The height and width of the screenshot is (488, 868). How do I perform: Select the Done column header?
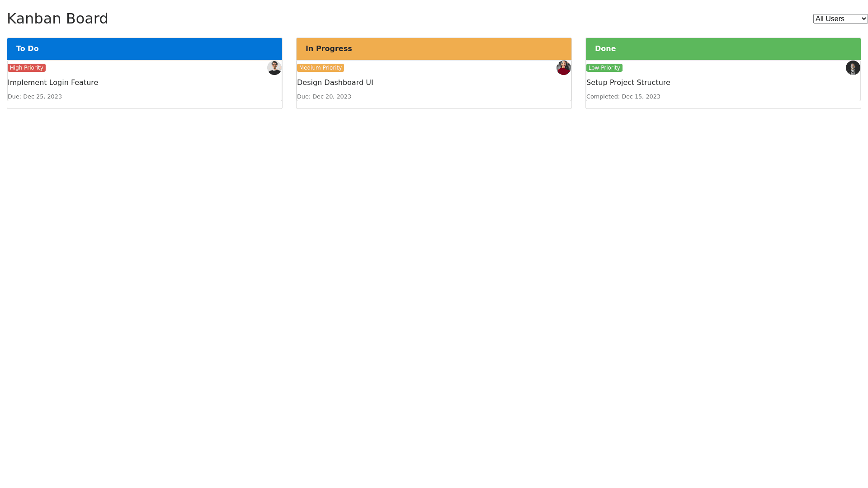723,49
